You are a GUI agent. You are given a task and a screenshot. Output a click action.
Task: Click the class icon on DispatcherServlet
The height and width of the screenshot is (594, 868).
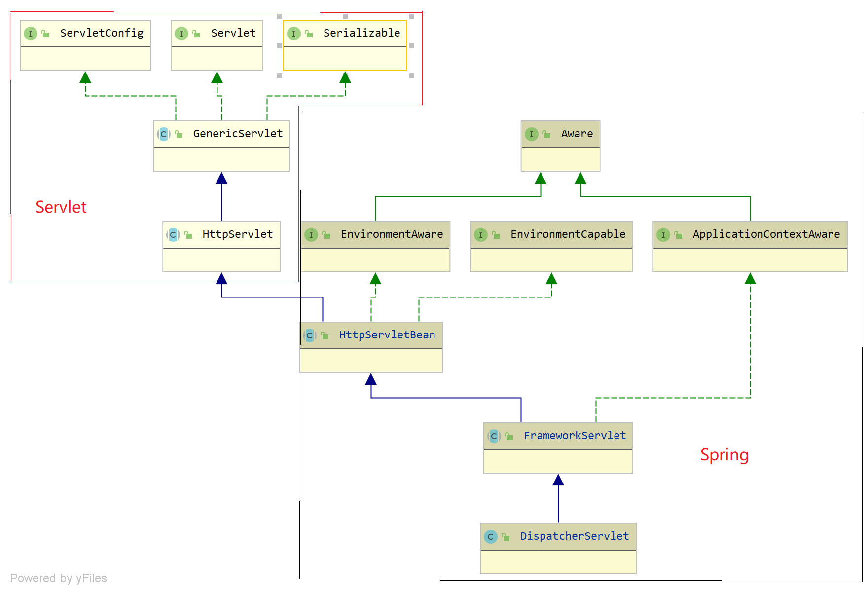[491, 536]
